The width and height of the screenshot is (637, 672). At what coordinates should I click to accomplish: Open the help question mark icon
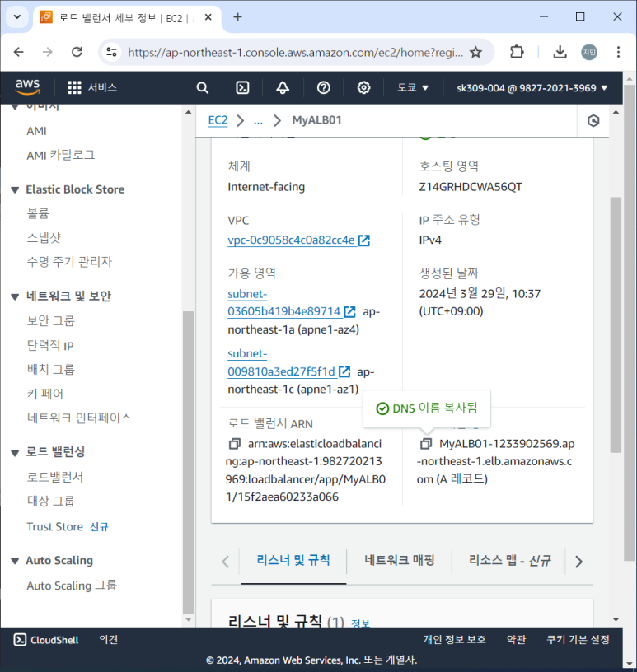point(323,88)
